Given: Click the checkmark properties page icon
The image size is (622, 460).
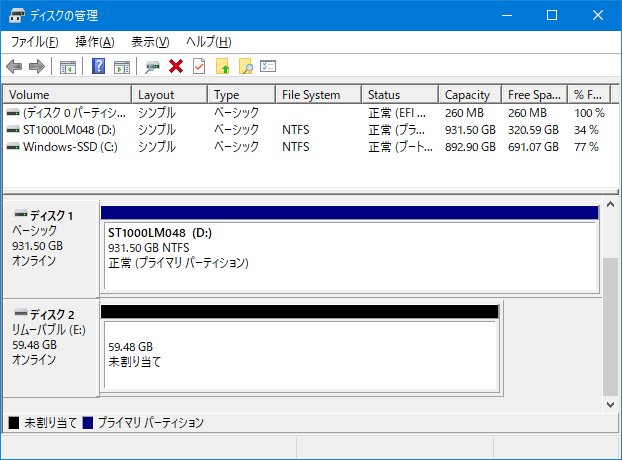Looking at the screenshot, I should [199, 66].
